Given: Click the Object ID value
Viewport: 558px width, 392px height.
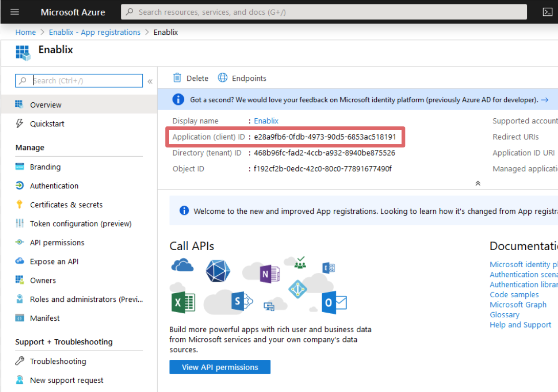Looking at the screenshot, I should (323, 168).
